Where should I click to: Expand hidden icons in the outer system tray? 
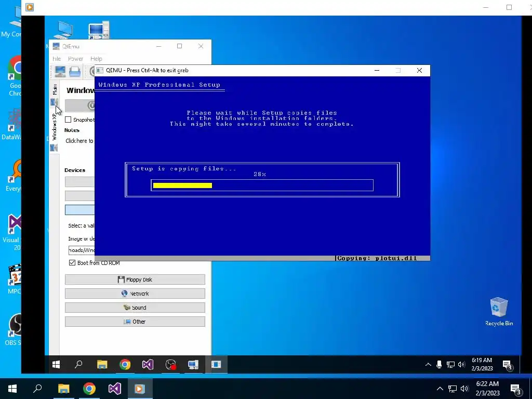(440, 389)
